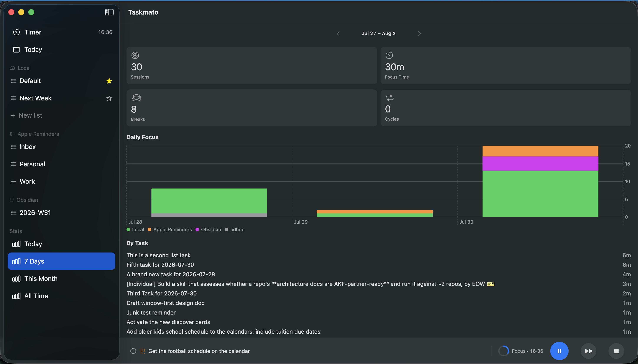Click the purple Obsidian segment of Jul 30 bar
The height and width of the screenshot is (364, 638).
(540, 164)
